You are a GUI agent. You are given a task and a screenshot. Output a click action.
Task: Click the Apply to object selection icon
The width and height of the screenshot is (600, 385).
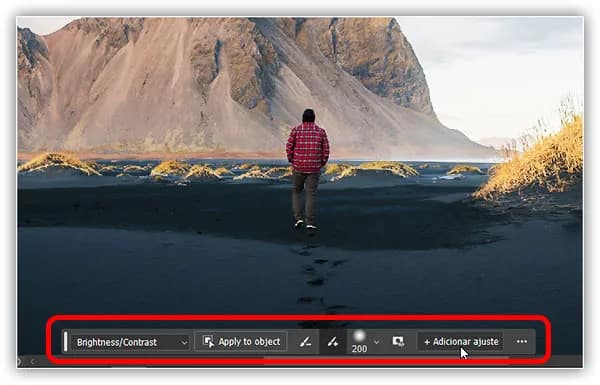[x=208, y=341]
